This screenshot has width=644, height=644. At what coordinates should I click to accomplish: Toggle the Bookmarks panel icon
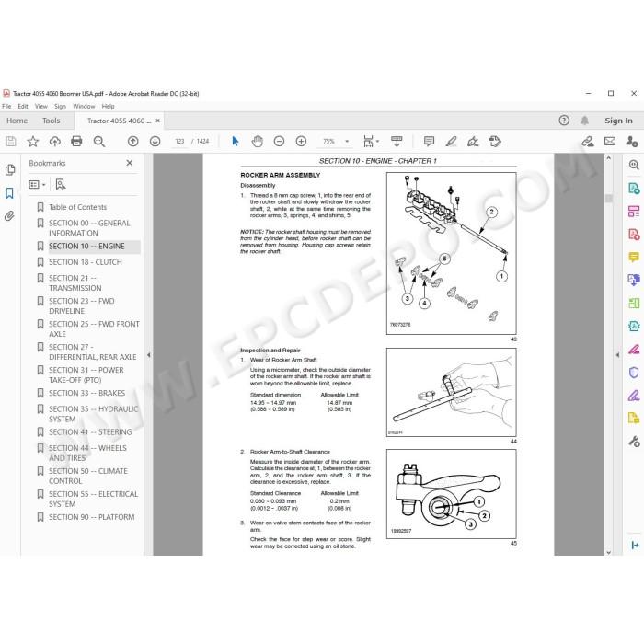[9, 193]
